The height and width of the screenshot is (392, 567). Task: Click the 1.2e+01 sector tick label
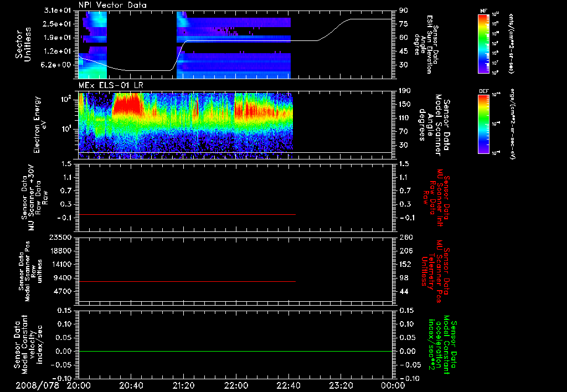(x=57, y=51)
